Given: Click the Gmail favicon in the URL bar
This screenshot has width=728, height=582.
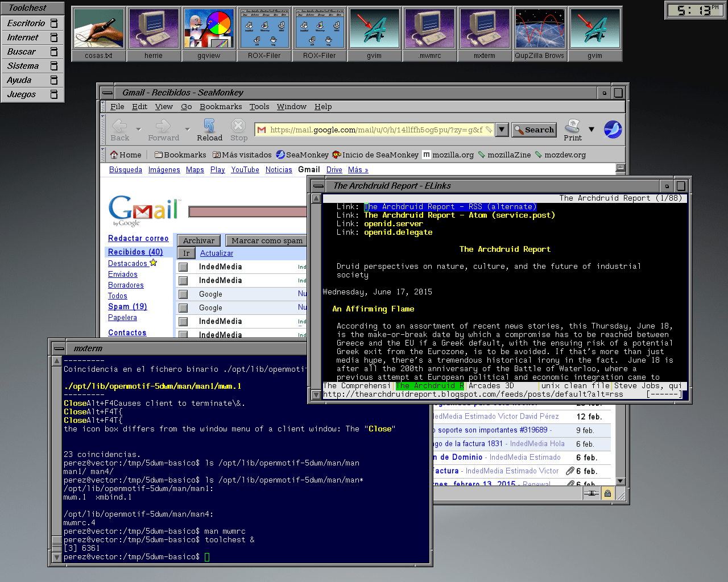Looking at the screenshot, I should coord(262,130).
